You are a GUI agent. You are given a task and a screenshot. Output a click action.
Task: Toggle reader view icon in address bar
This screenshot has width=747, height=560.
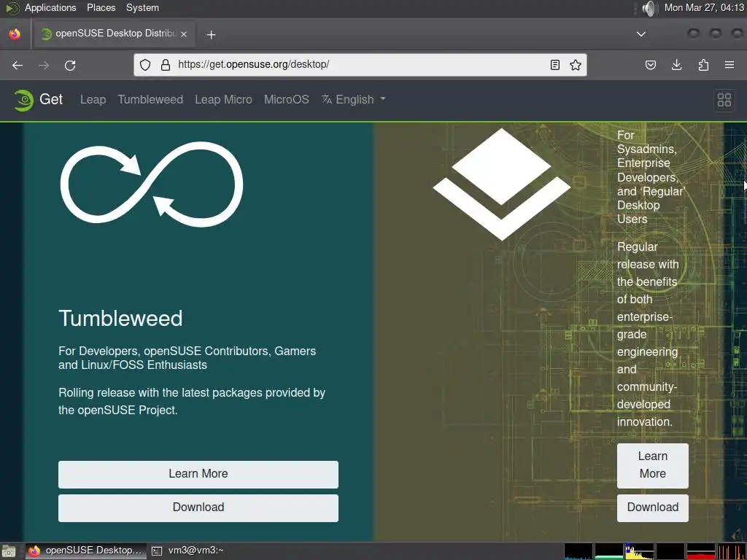tap(555, 65)
